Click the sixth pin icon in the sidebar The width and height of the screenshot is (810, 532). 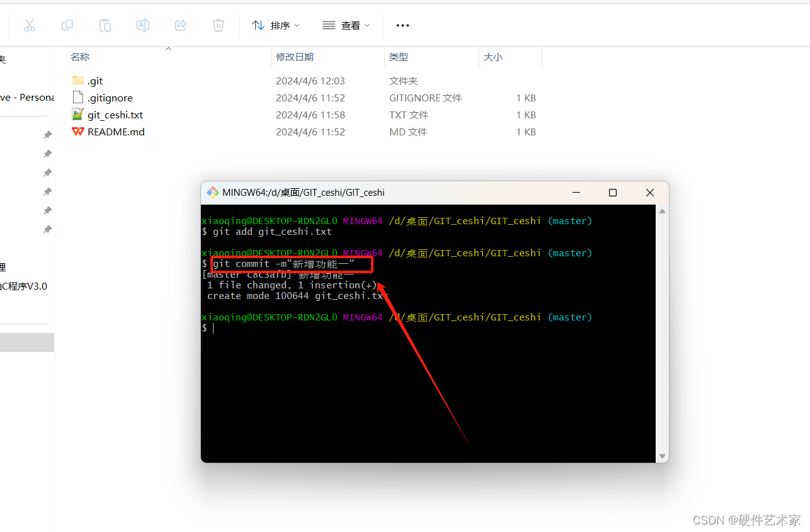click(x=47, y=230)
